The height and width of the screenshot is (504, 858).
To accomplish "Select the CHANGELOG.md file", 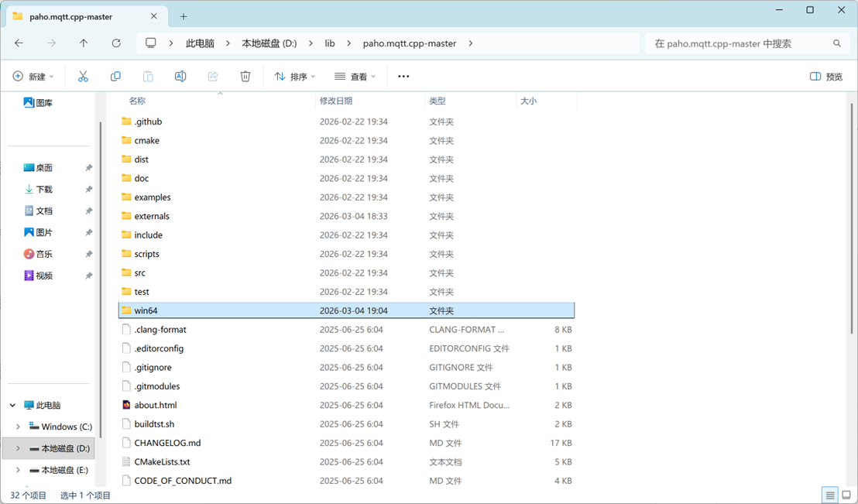I will [x=346, y=443].
